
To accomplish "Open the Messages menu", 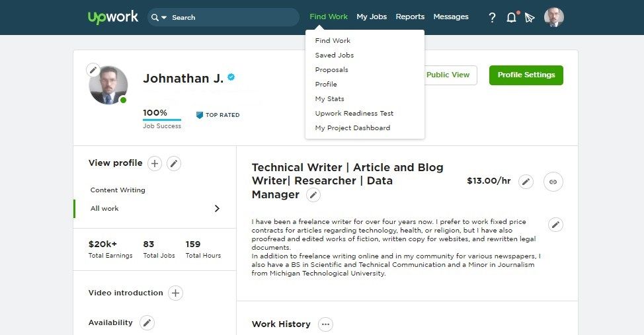I will click(x=451, y=17).
